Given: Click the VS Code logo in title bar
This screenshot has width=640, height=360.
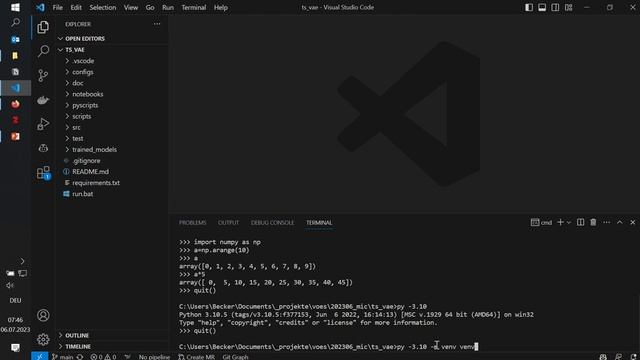Looking at the screenshot, I should (x=40, y=7).
